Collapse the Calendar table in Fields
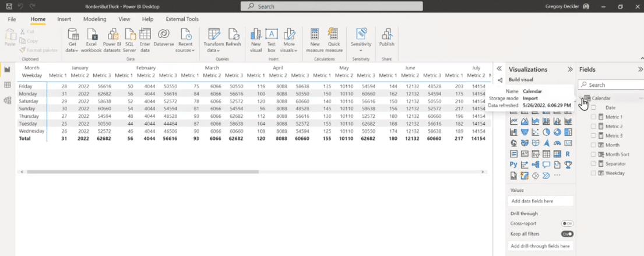Viewport: 644px width, 256px height. click(582, 98)
